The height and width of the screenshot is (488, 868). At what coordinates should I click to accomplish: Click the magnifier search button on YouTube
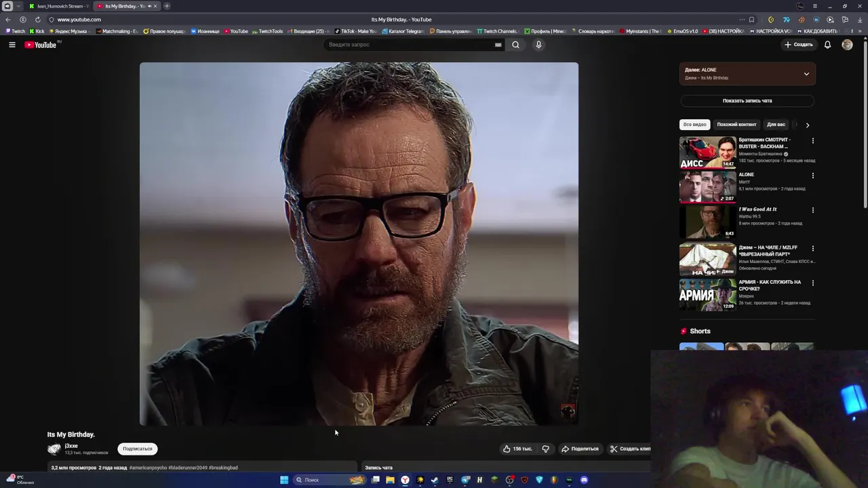coord(516,45)
